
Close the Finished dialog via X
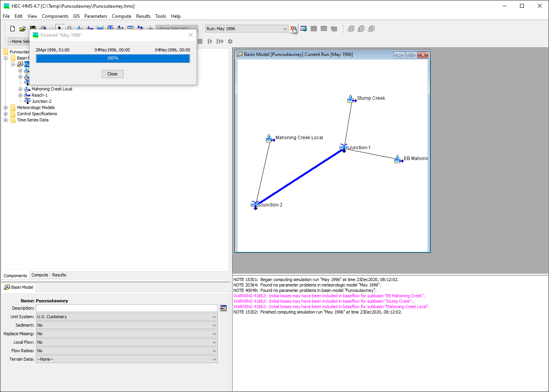(191, 35)
